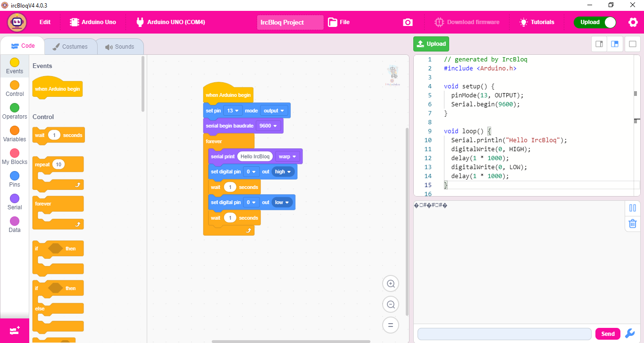Screen dimensions: 644x343
Task: Open the low level dropdown
Action: click(282, 202)
